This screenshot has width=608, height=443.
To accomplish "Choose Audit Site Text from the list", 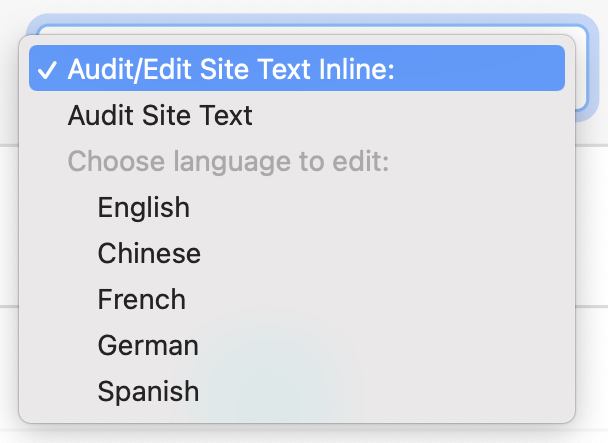I will click(160, 115).
